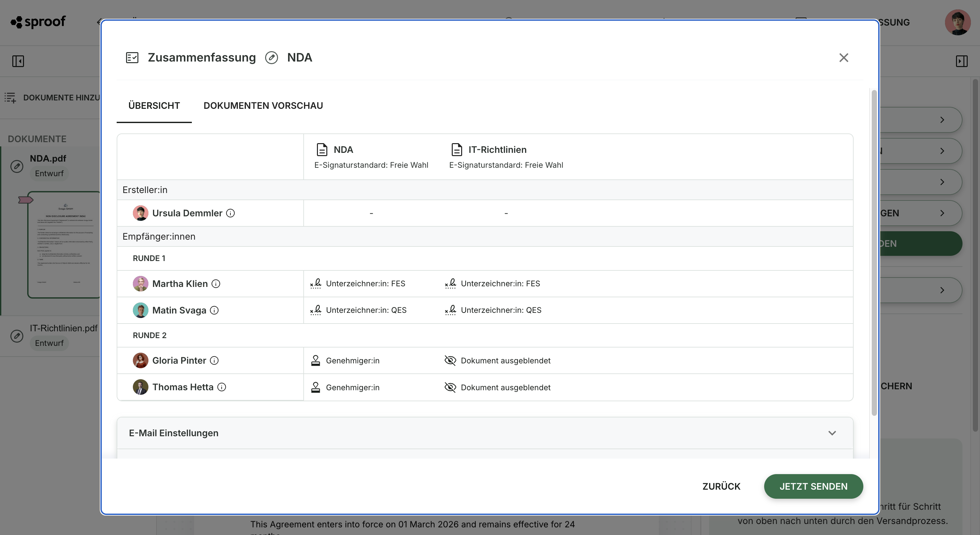Click Matin Svaga's IT-Richtlinien signature icon
980x535 pixels.
(450, 310)
